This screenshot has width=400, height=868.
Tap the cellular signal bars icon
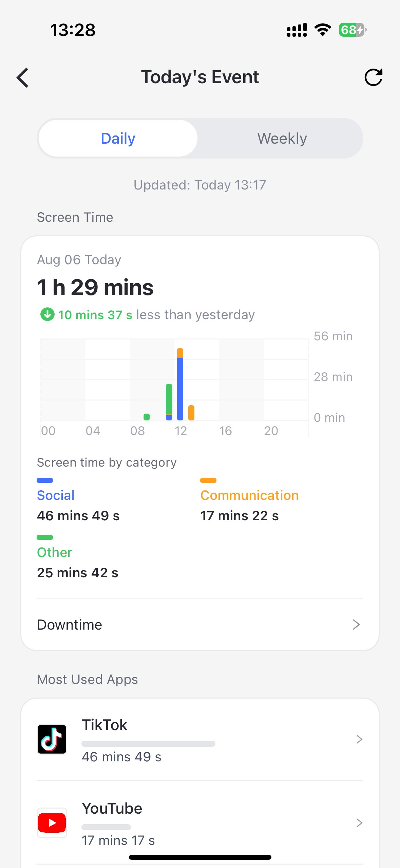[297, 30]
